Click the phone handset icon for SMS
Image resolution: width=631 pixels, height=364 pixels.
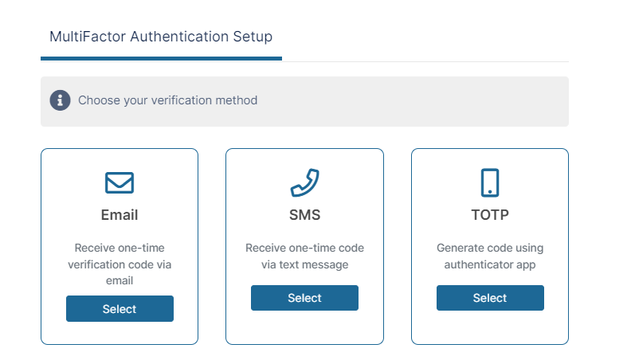click(x=304, y=182)
